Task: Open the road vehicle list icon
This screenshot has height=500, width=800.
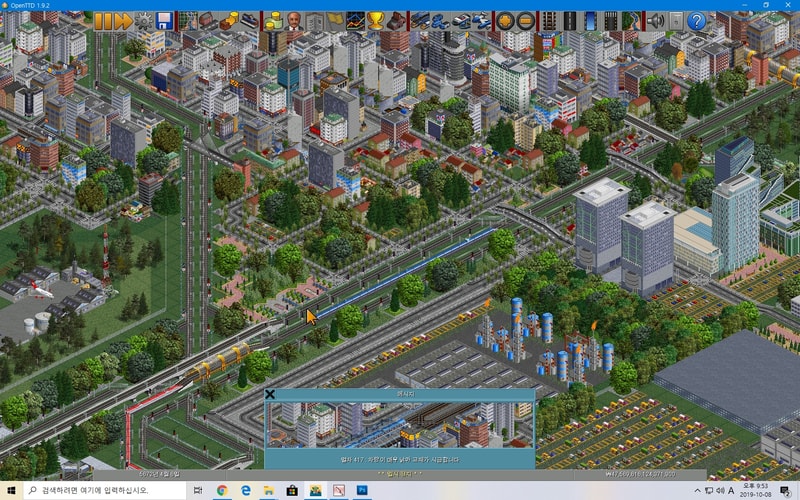Action: tap(440, 21)
